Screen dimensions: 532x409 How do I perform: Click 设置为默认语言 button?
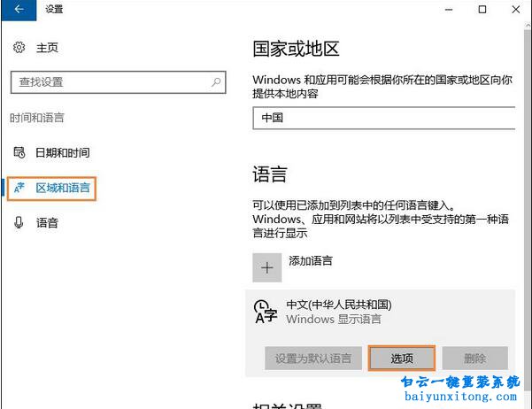pos(313,358)
